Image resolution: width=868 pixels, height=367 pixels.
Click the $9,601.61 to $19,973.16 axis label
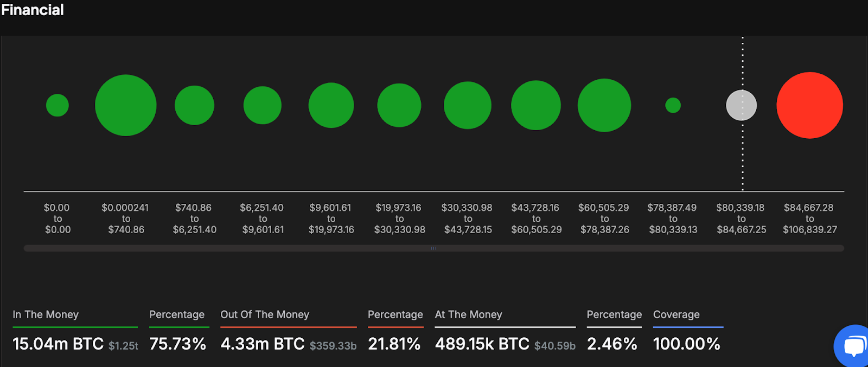pos(331,218)
